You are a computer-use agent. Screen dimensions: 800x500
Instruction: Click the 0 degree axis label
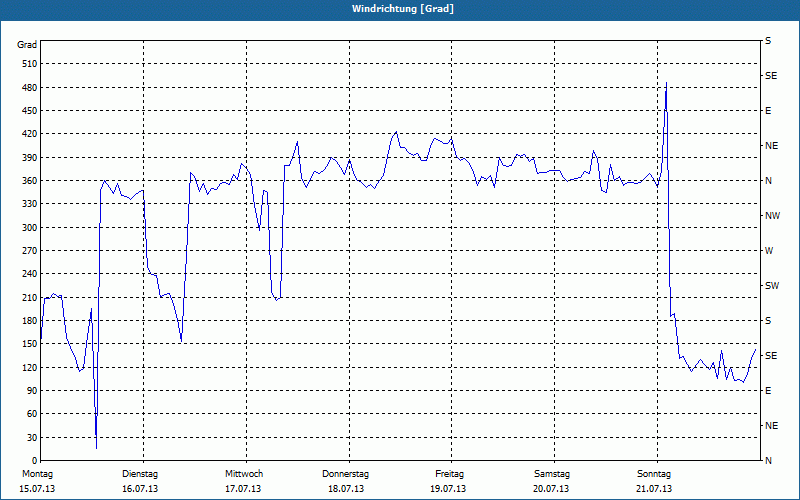tap(34, 461)
